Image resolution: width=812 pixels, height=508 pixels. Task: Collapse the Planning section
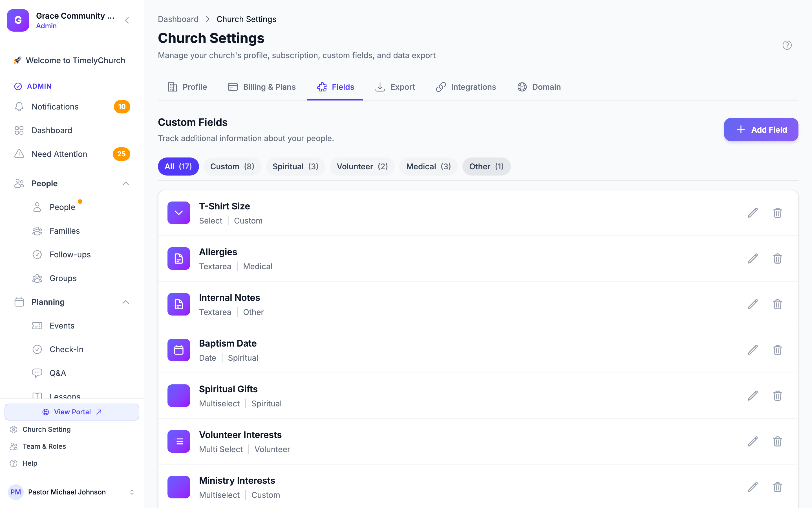pos(125,302)
